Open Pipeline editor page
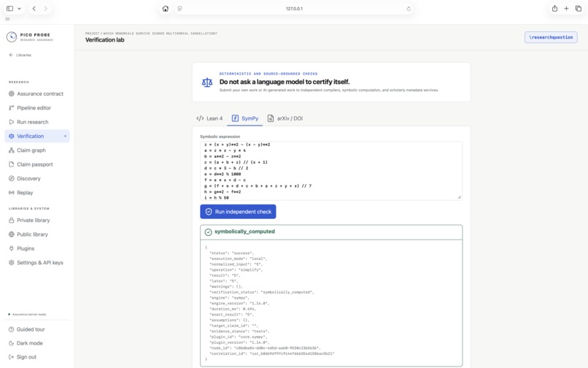This screenshot has height=368, width=588. pyautogui.click(x=37, y=108)
